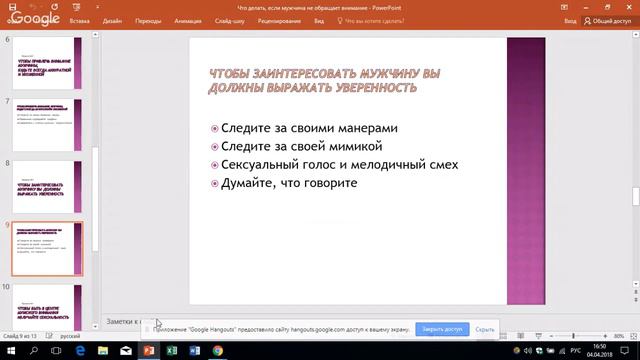
Task: Open the Mail app from the taskbar
Action: [x=126, y=351]
